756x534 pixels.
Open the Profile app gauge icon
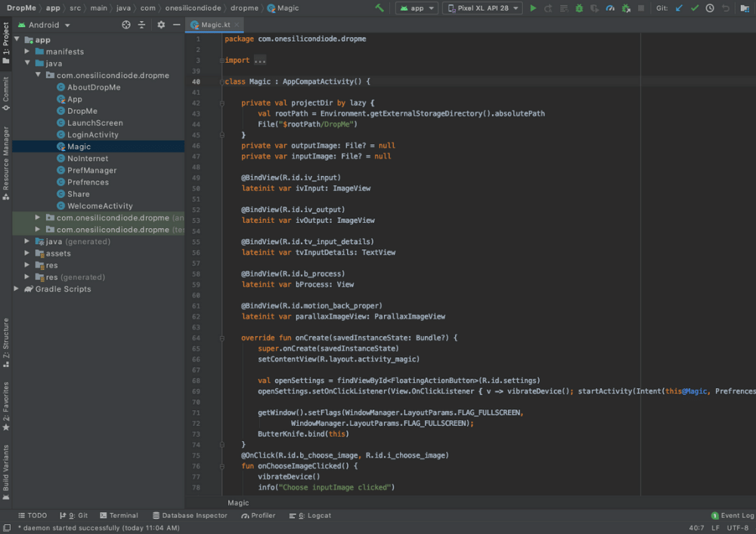pos(610,8)
